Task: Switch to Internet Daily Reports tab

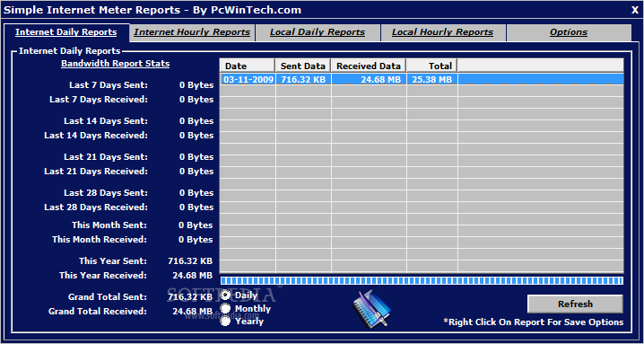Action: (66, 32)
